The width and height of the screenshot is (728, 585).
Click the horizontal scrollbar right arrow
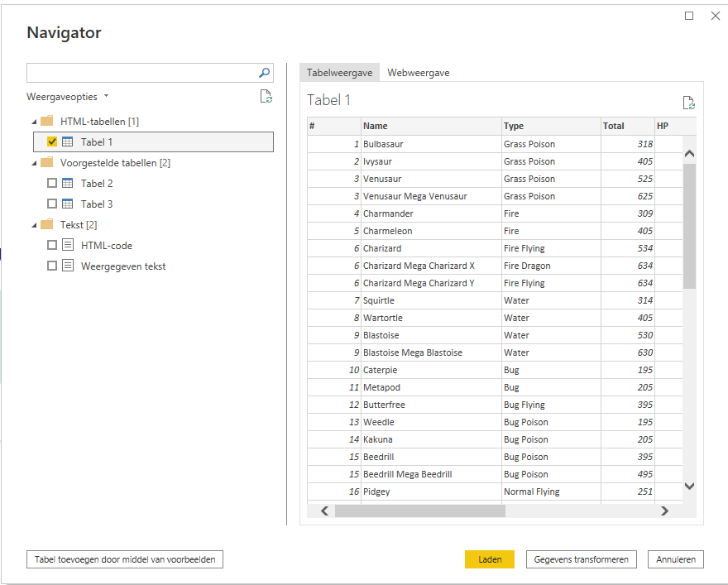click(664, 511)
